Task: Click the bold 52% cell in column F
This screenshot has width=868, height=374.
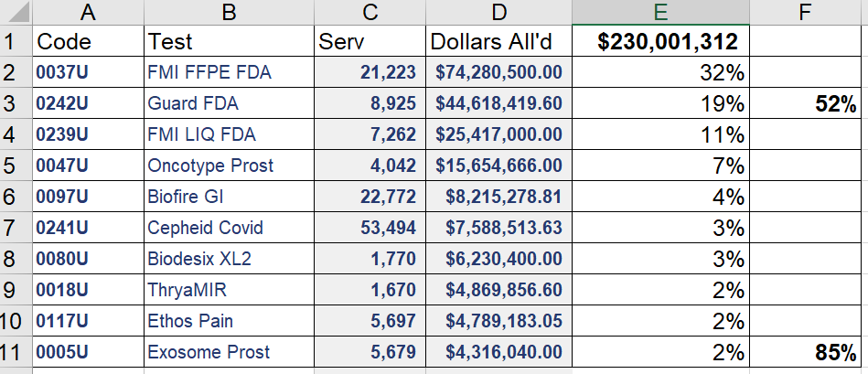Action: click(x=808, y=103)
